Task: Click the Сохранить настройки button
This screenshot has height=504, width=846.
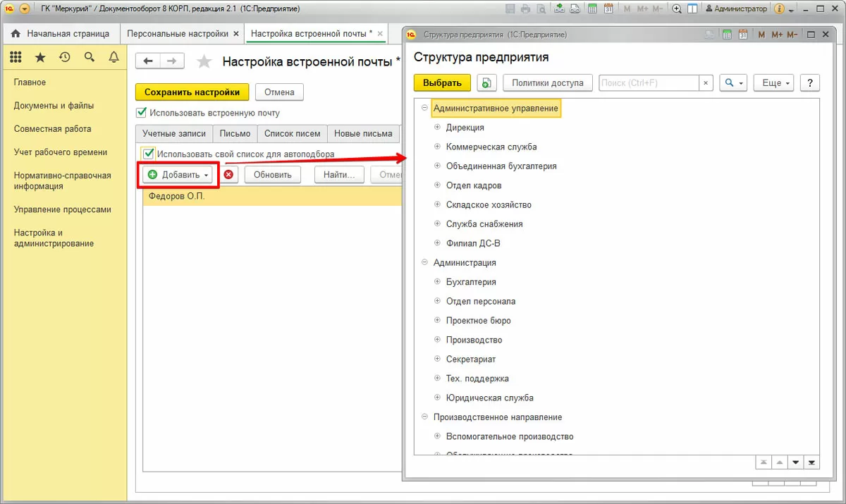Action: tap(192, 92)
